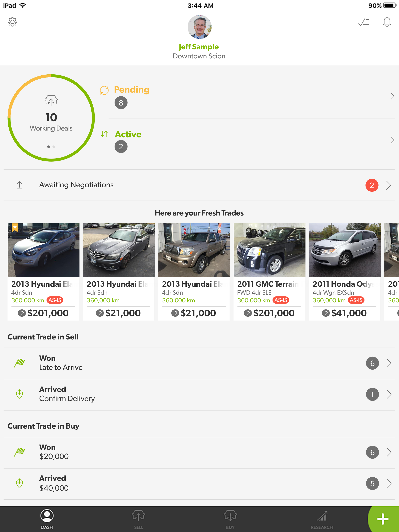Image resolution: width=399 pixels, height=532 pixels.
Task: Tap the star badge on first Hyundai photo
Action: coord(15,227)
